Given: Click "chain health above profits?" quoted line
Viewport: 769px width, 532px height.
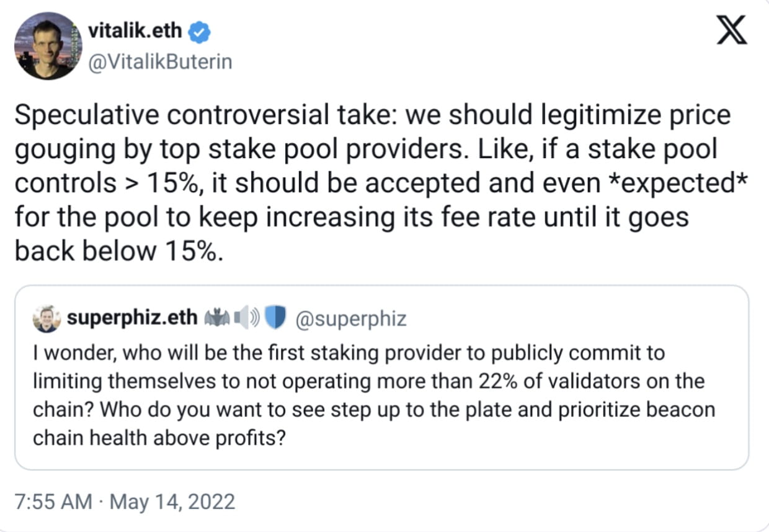Looking at the screenshot, I should pyautogui.click(x=159, y=438).
